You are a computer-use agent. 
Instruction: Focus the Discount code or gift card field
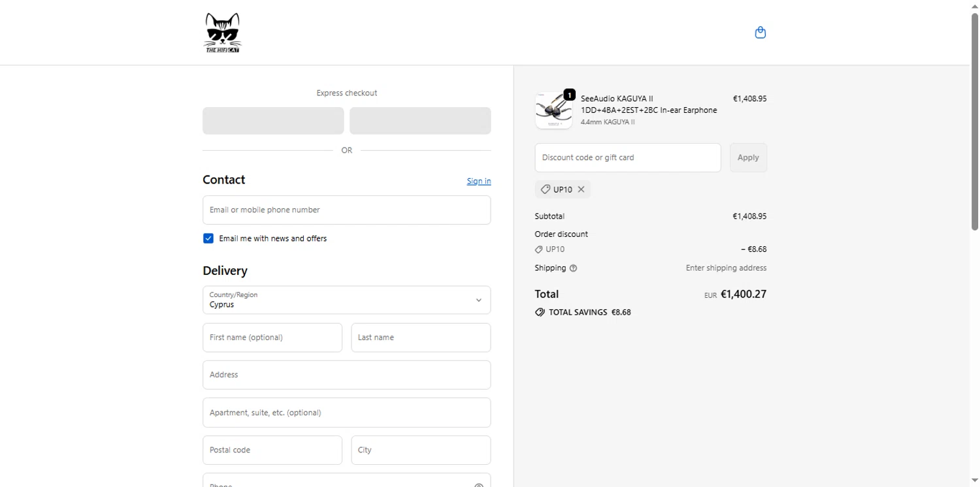pos(628,157)
